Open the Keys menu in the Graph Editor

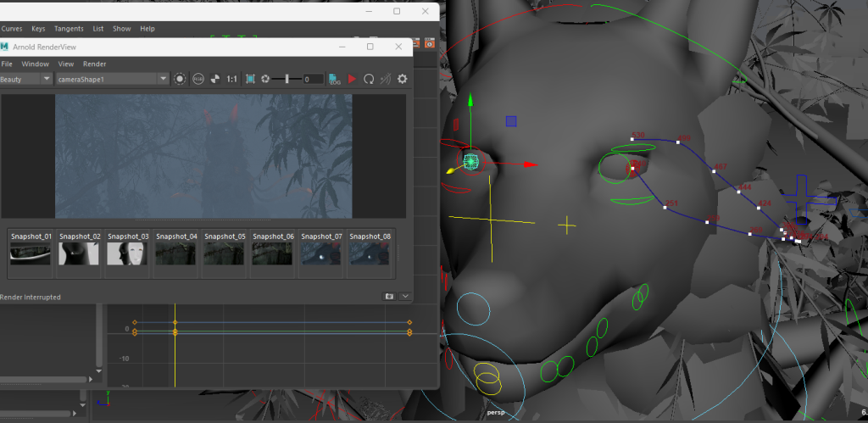coord(38,29)
